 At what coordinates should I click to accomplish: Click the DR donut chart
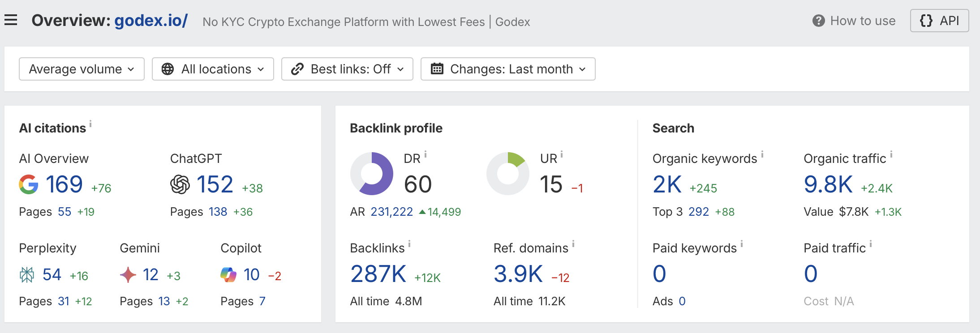[372, 174]
